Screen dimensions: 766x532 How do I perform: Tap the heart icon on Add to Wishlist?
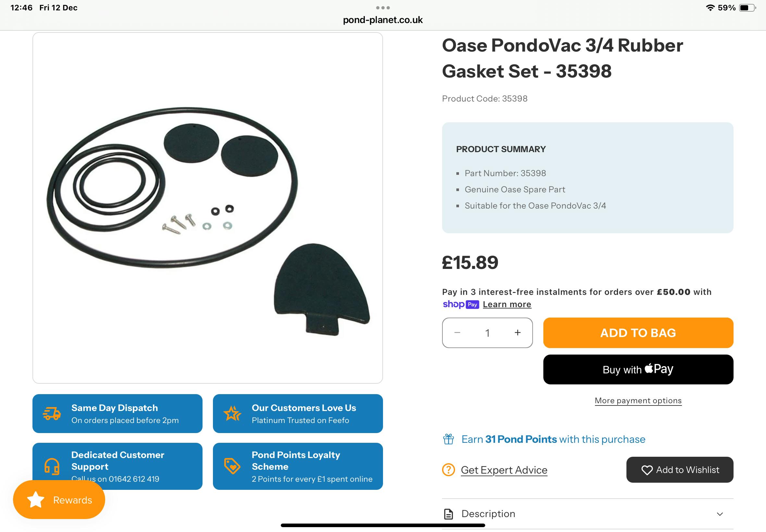click(647, 470)
